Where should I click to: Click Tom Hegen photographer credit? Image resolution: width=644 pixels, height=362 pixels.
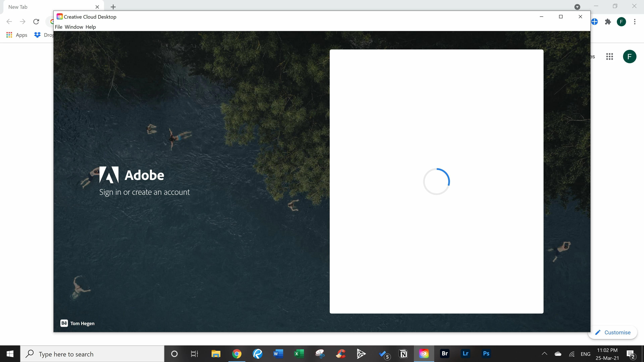point(82,323)
